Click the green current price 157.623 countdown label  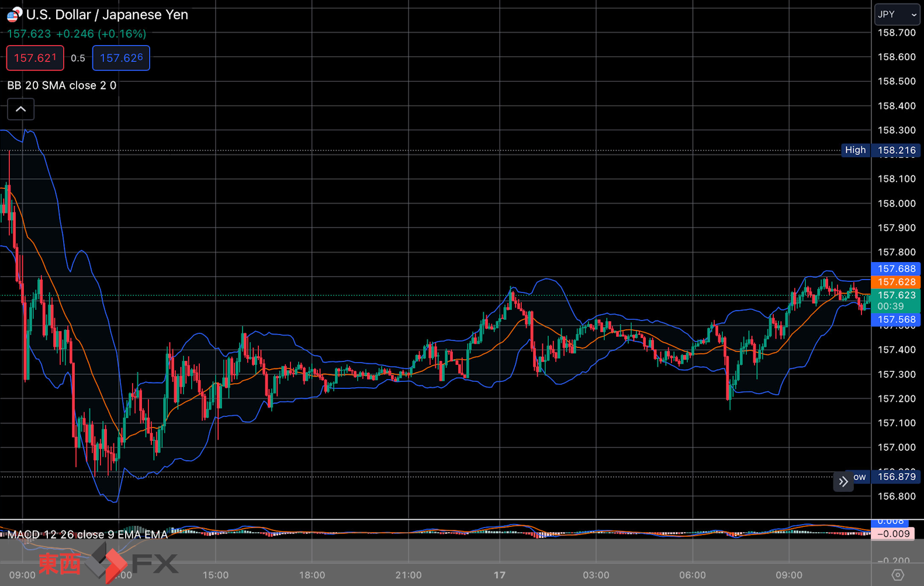pyautogui.click(x=896, y=301)
